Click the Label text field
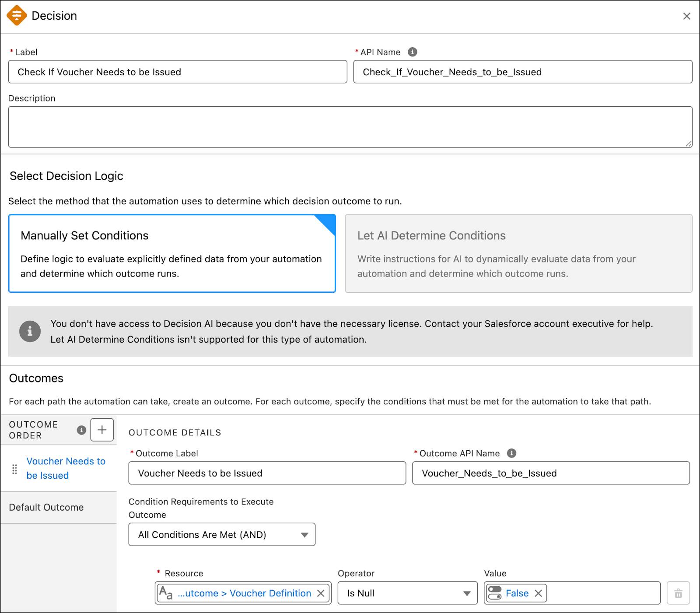The height and width of the screenshot is (613, 700). [178, 72]
